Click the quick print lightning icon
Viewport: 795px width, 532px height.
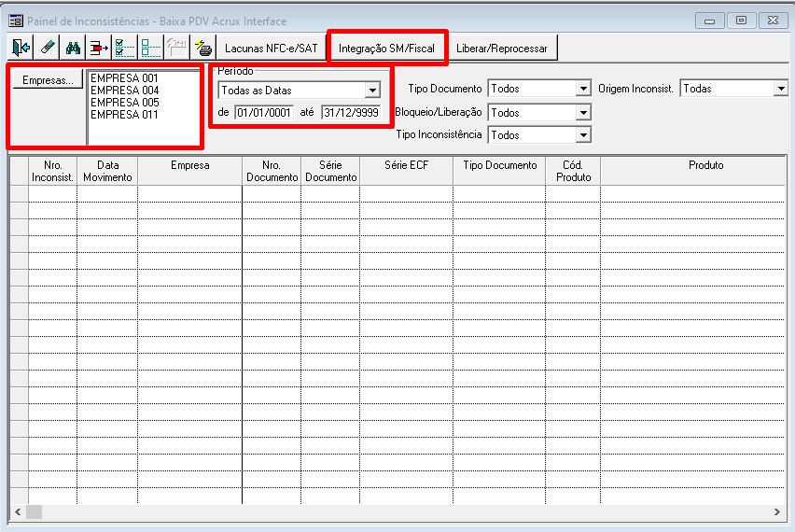[x=203, y=48]
